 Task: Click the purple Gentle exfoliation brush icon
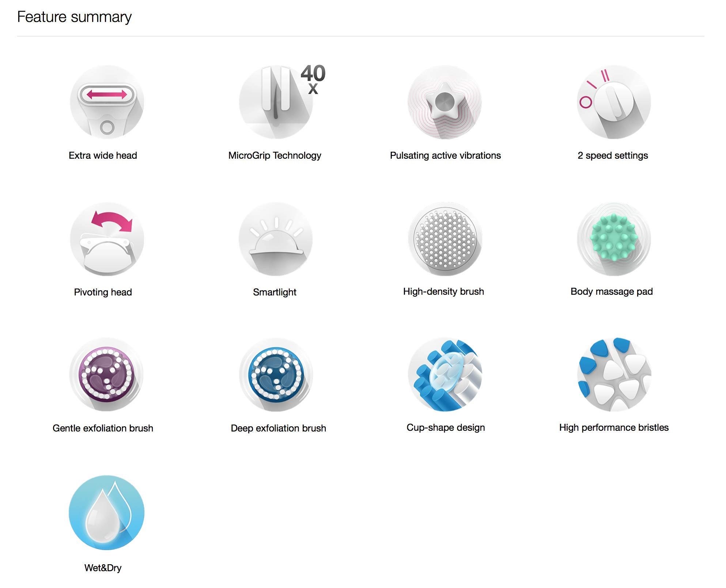point(106,374)
